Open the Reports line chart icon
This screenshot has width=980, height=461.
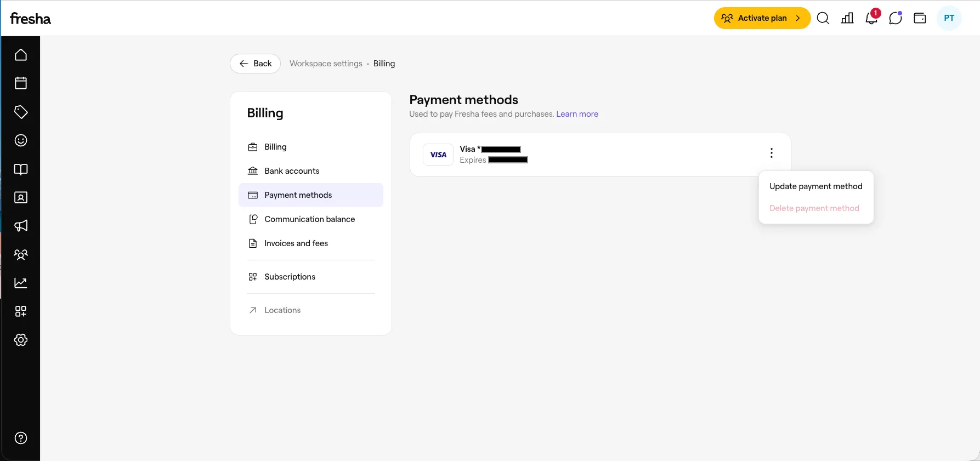[21, 283]
